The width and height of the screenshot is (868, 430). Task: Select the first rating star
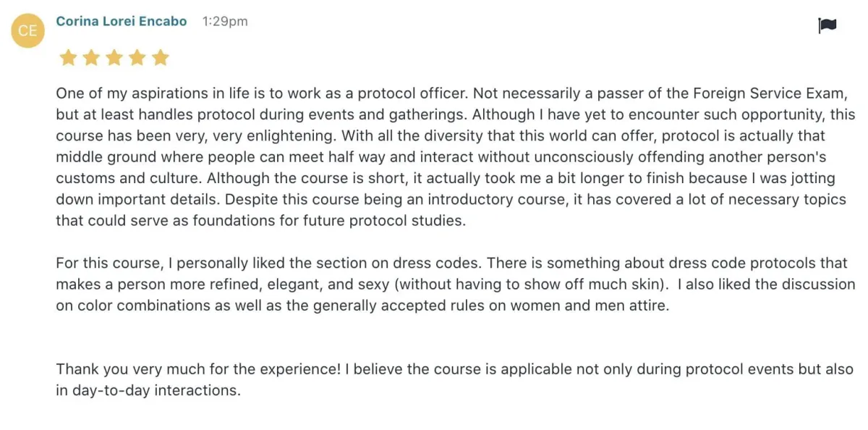point(68,58)
